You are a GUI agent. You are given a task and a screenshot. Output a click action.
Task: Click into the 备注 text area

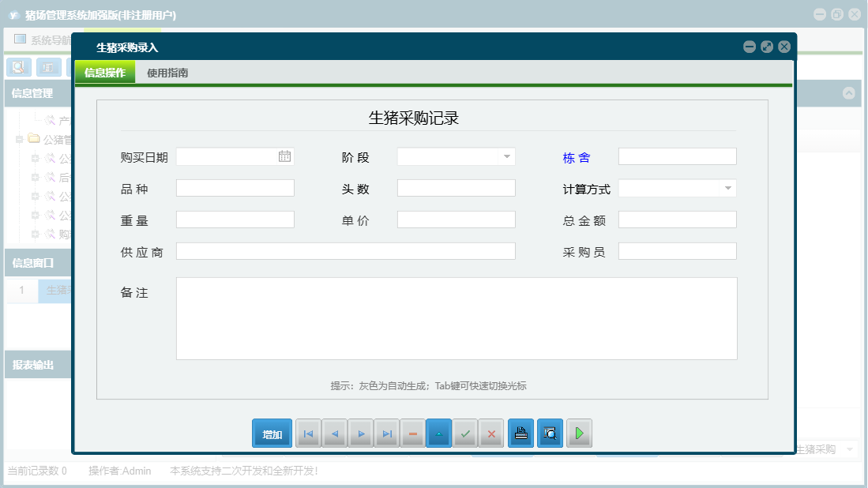456,318
